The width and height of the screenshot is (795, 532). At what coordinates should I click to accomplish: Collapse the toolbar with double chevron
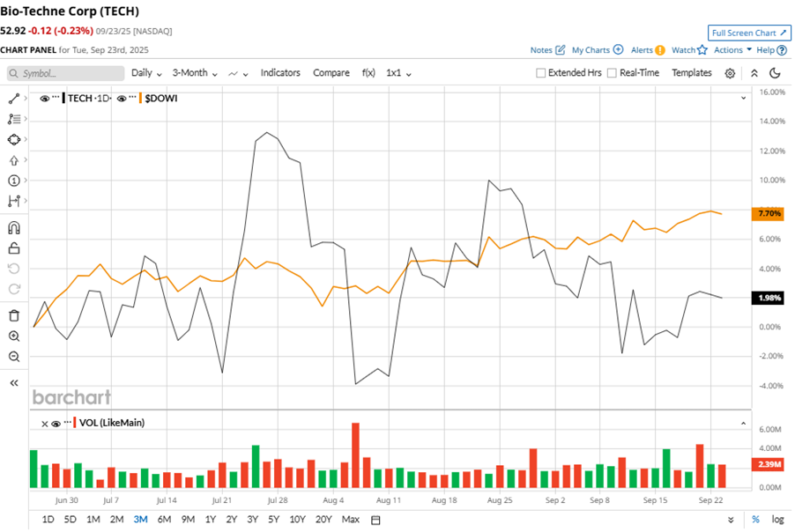(x=754, y=73)
